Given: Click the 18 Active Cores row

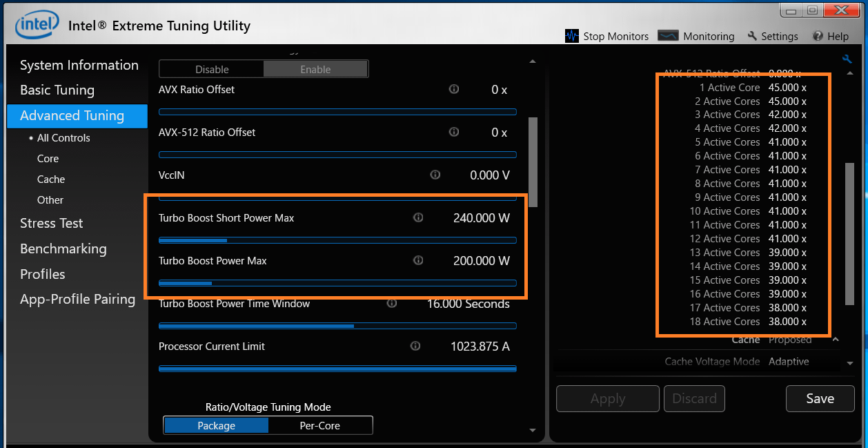Looking at the screenshot, I should click(x=749, y=322).
